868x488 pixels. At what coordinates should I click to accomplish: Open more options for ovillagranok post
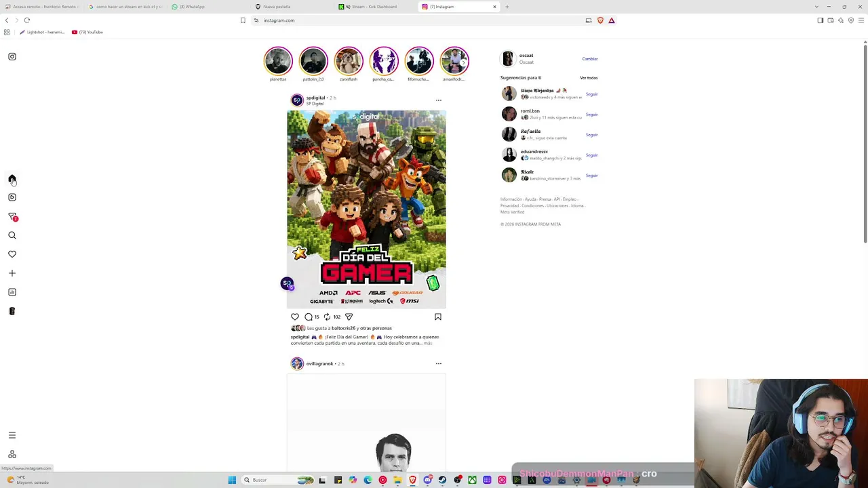click(x=439, y=363)
